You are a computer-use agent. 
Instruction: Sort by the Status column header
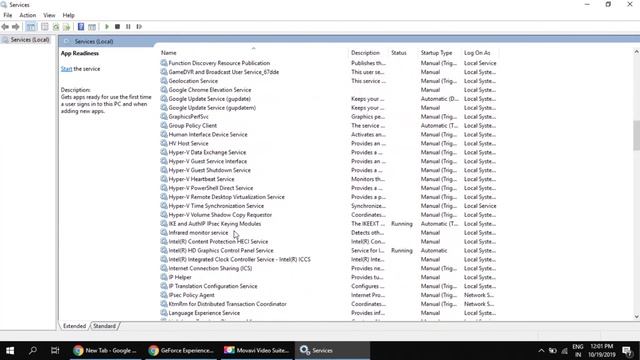[x=399, y=53]
